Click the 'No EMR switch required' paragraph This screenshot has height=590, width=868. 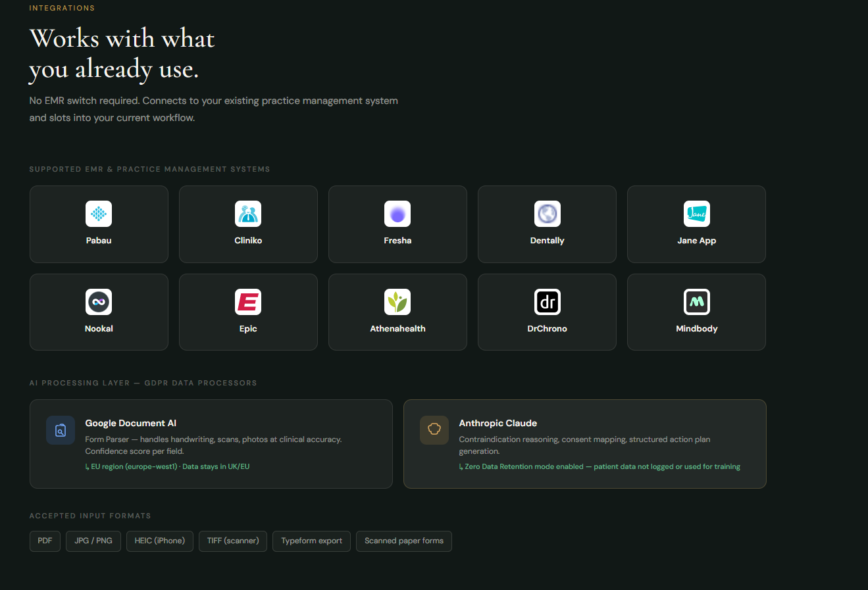214,109
